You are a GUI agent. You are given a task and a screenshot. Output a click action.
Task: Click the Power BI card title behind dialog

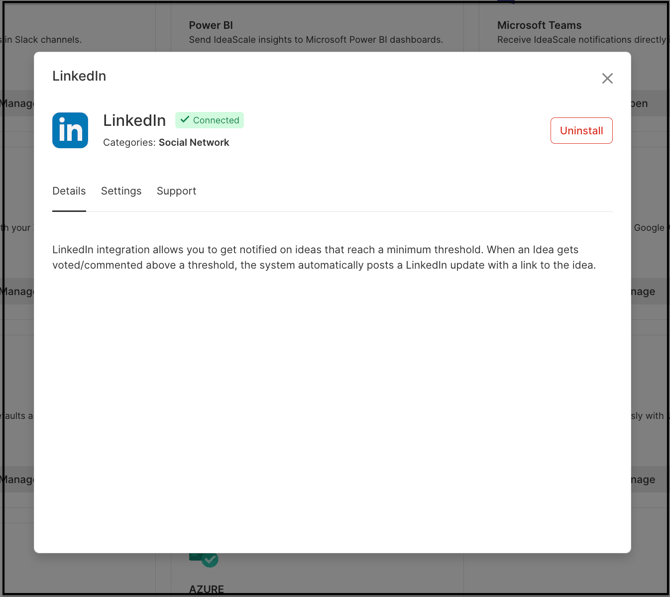pyautogui.click(x=211, y=25)
